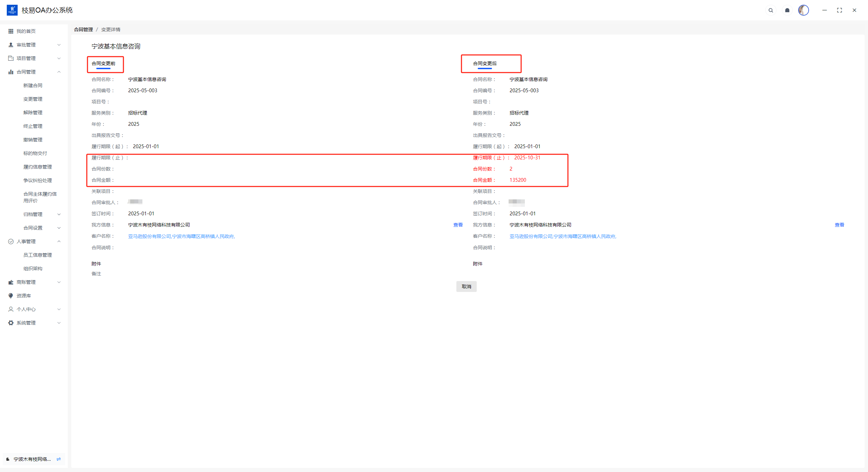868x472 pixels.
Task: Expand the 审批管理 menu chevron
Action: point(59,45)
